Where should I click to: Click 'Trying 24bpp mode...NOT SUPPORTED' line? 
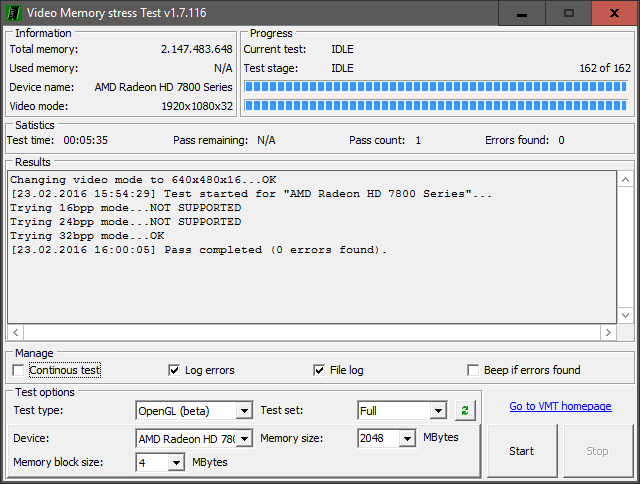click(126, 222)
